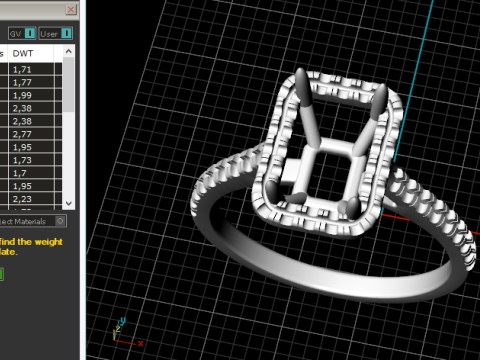Click the green button below the hint

[x=1, y=274]
